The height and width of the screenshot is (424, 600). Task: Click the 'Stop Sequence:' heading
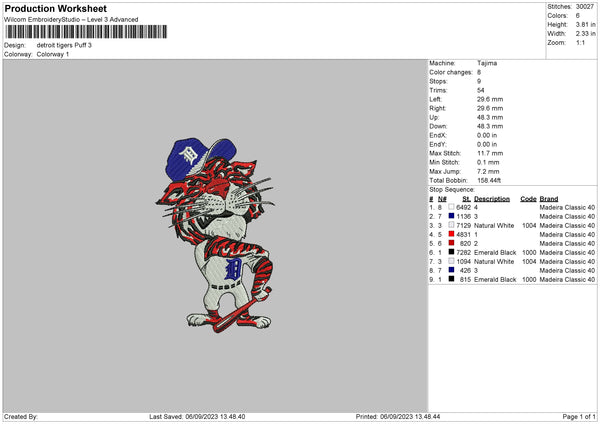coord(452,190)
